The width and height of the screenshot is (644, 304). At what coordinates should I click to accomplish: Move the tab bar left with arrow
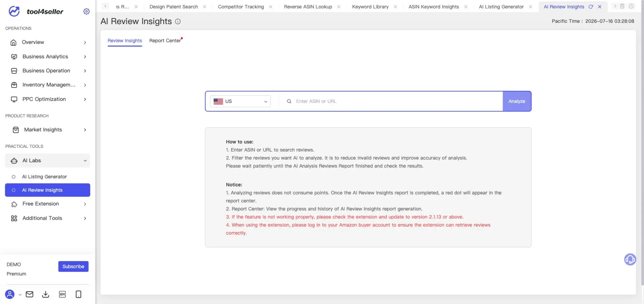coord(105,6)
